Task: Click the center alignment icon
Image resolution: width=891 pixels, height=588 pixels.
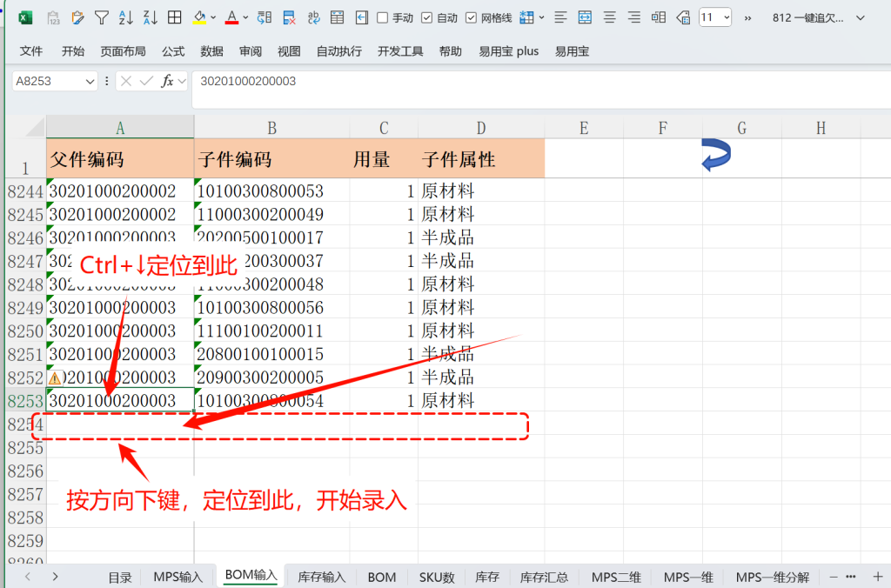Action: click(x=610, y=18)
